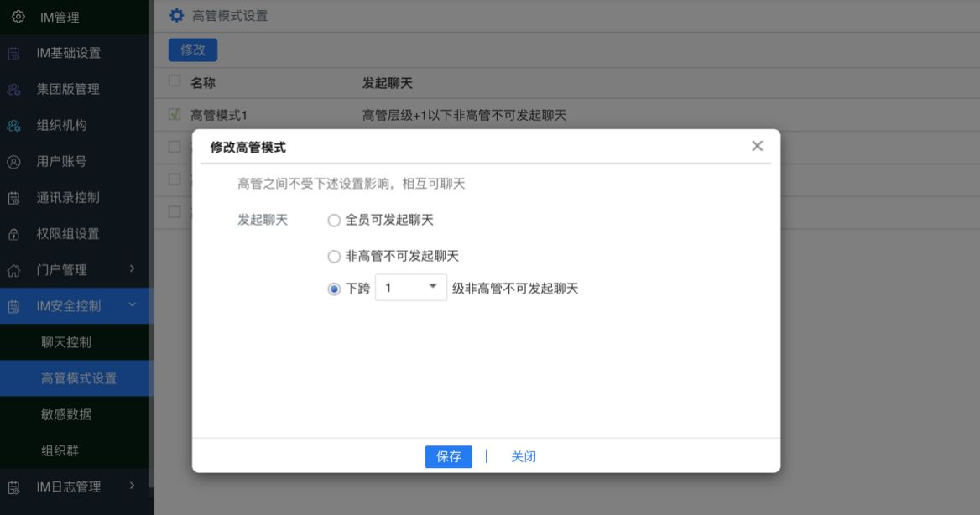Click the 用户账号 person icon

(x=13, y=162)
